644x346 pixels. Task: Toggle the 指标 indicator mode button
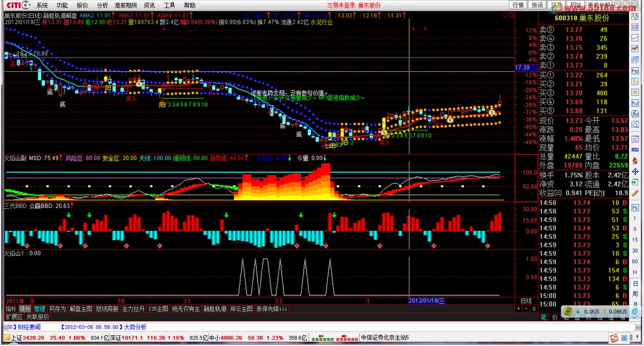11,308
